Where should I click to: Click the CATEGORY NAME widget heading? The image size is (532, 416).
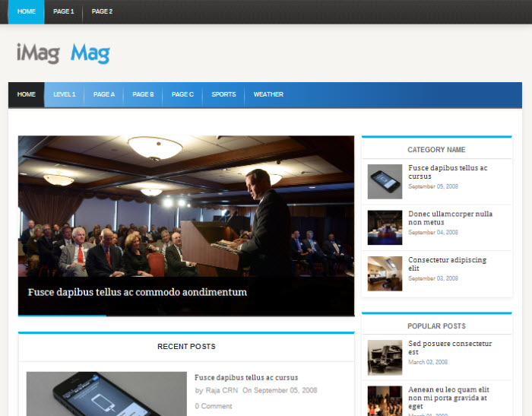pos(436,150)
